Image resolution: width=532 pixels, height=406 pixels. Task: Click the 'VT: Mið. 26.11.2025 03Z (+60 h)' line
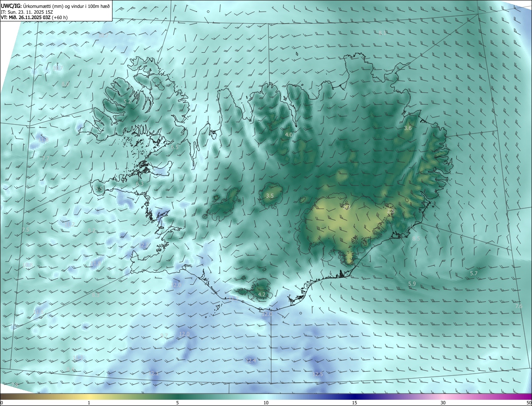[34, 17]
